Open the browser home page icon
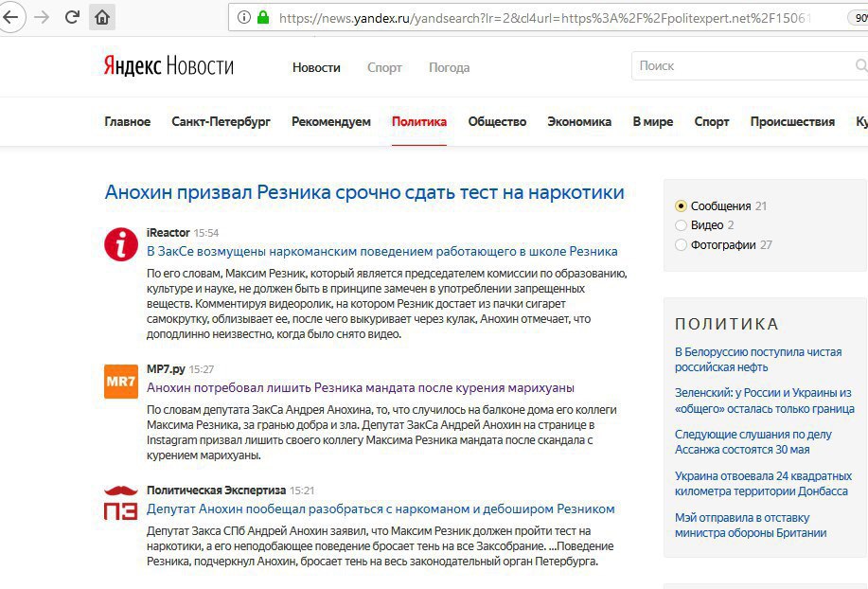Viewport: 868px width, 589px height. point(102,17)
